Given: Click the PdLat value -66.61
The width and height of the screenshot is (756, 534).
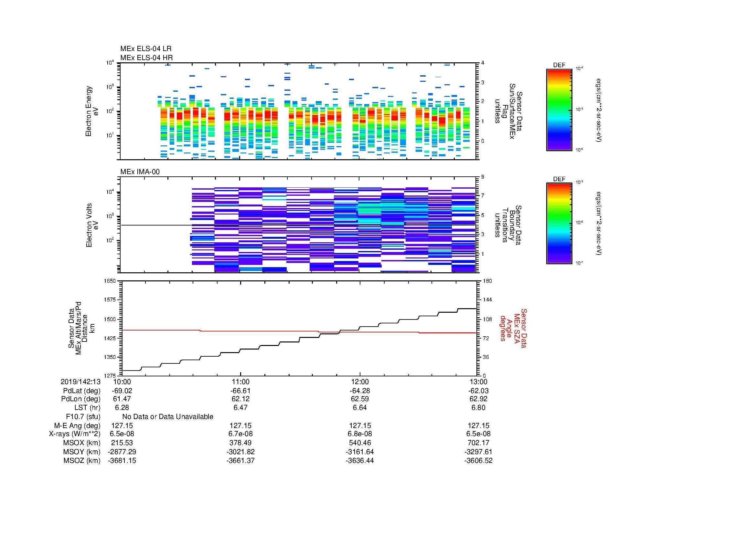Looking at the screenshot, I should [241, 391].
